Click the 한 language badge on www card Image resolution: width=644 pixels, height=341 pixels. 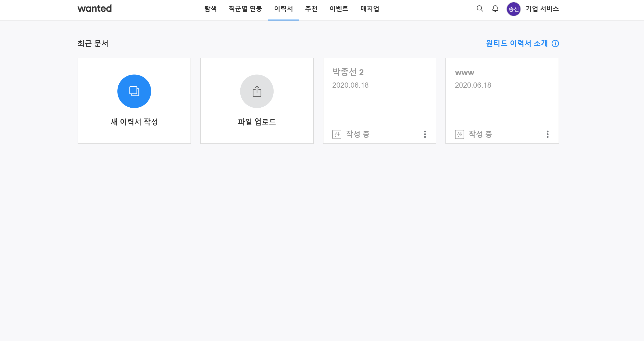(x=459, y=134)
